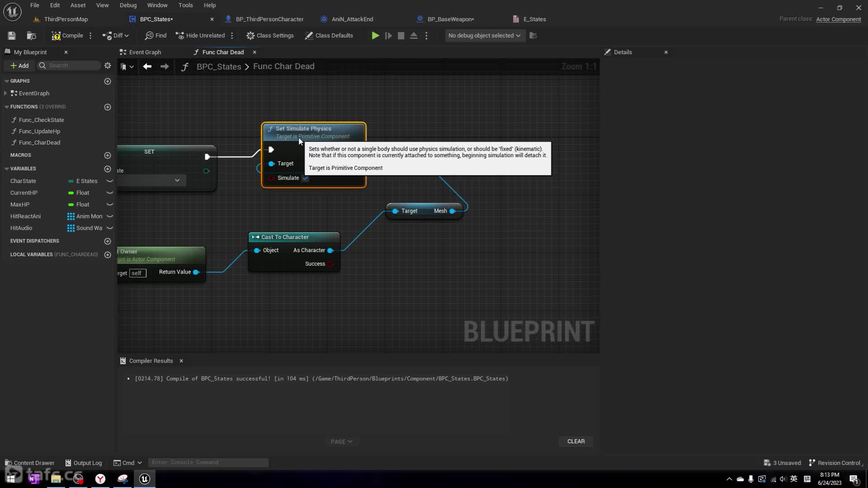Open the Find tool

pos(156,36)
